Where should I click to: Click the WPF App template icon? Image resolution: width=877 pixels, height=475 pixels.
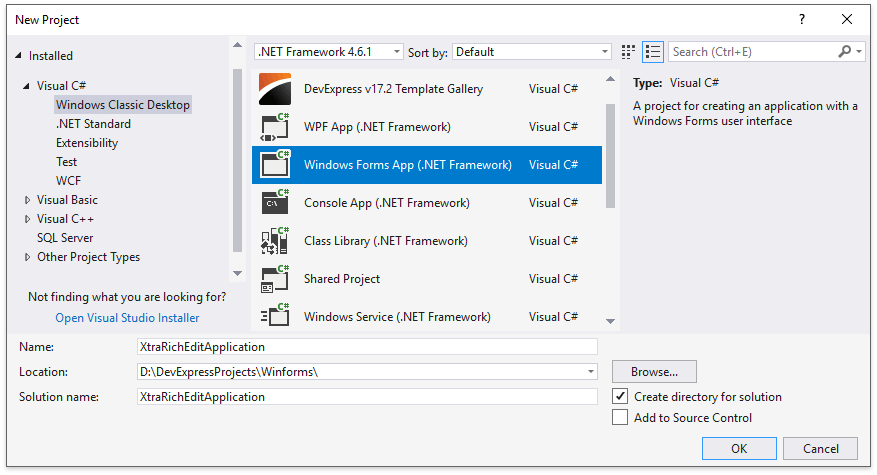click(275, 127)
